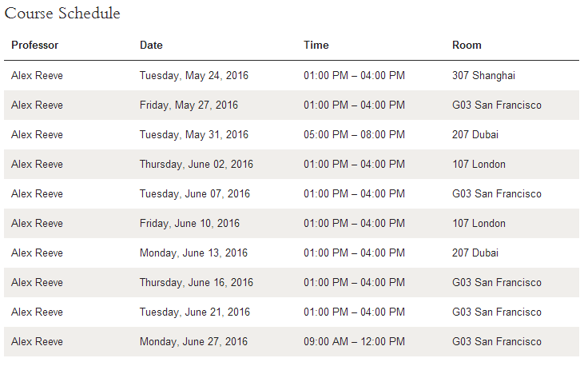This screenshot has height=366, width=588.
Task: Click the Date column header
Action: [x=151, y=45]
